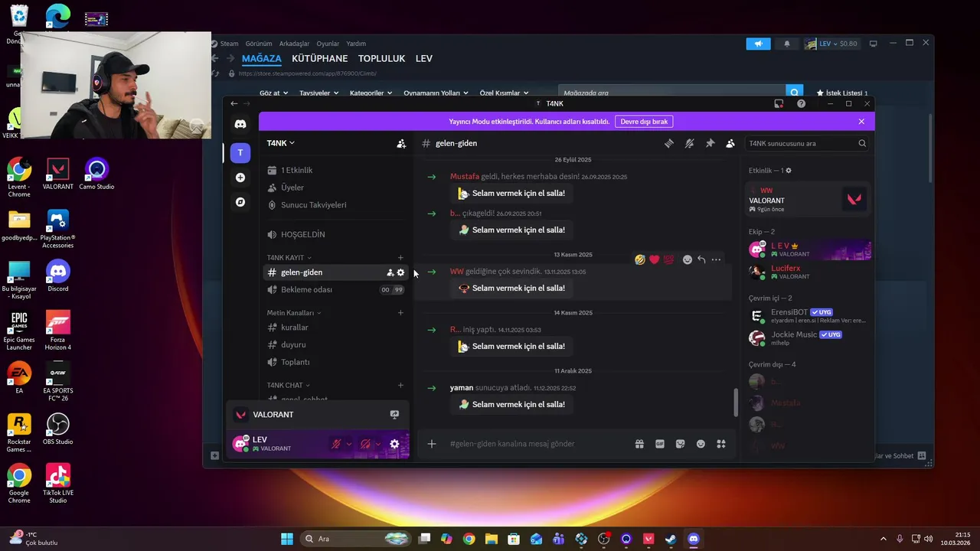The height and width of the screenshot is (551, 980).
Task: Wave to yaman with Selam button
Action: click(x=511, y=405)
